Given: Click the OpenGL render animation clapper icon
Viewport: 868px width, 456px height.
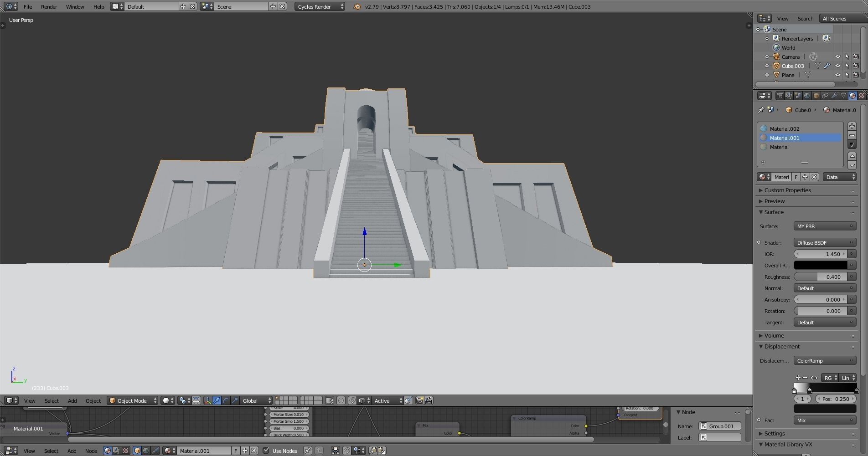Looking at the screenshot, I should pos(428,400).
